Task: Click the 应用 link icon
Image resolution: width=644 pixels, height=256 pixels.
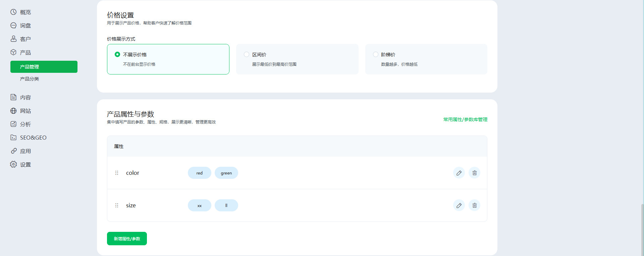Action: click(13, 151)
